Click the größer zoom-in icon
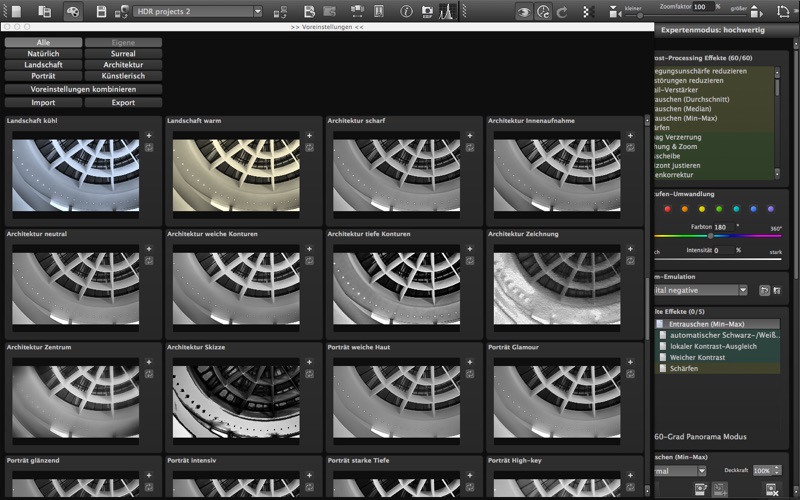 (x=757, y=12)
